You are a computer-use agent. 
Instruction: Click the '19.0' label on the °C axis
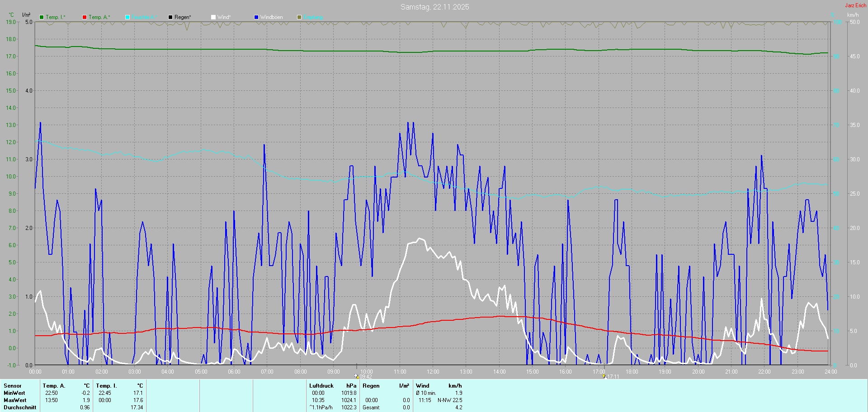point(11,22)
